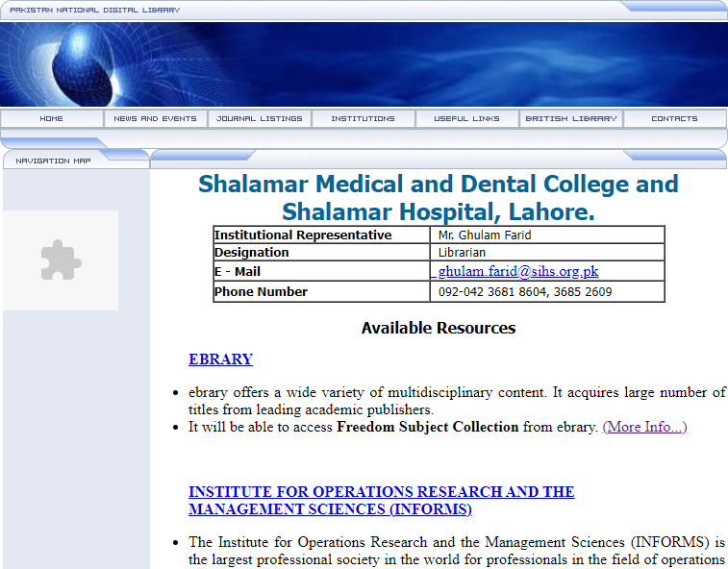Click the 'Librarian' table cell
This screenshot has height=569, width=728.
pos(547,252)
